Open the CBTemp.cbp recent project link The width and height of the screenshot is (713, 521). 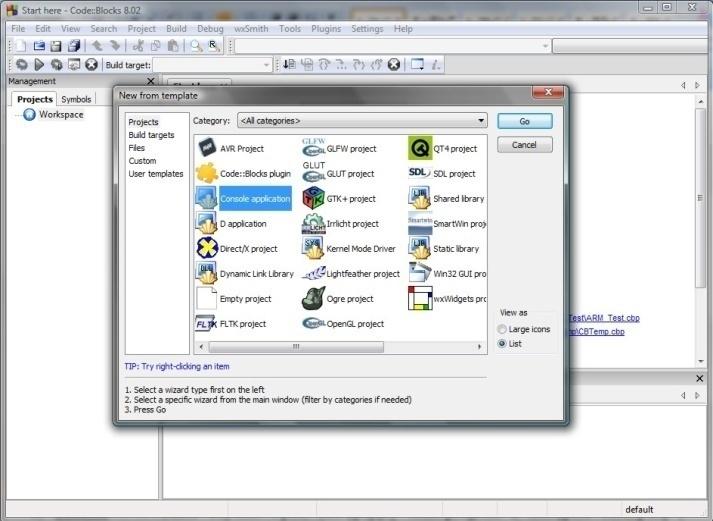[597, 331]
